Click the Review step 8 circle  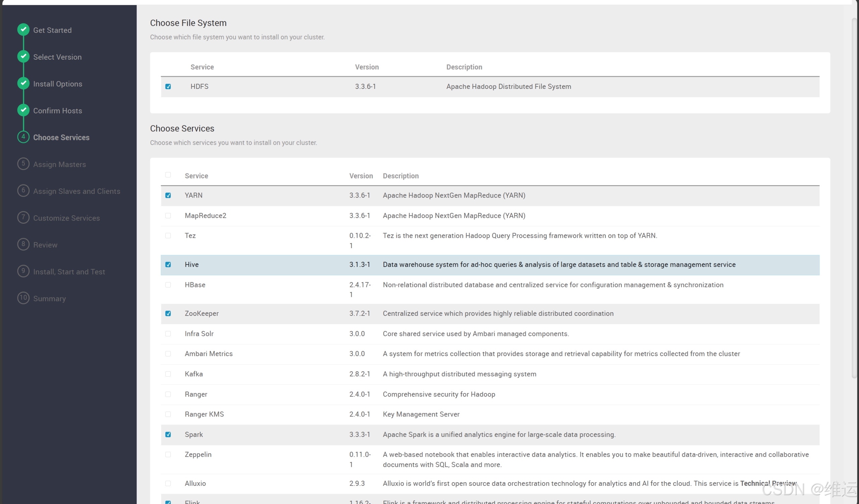click(23, 244)
